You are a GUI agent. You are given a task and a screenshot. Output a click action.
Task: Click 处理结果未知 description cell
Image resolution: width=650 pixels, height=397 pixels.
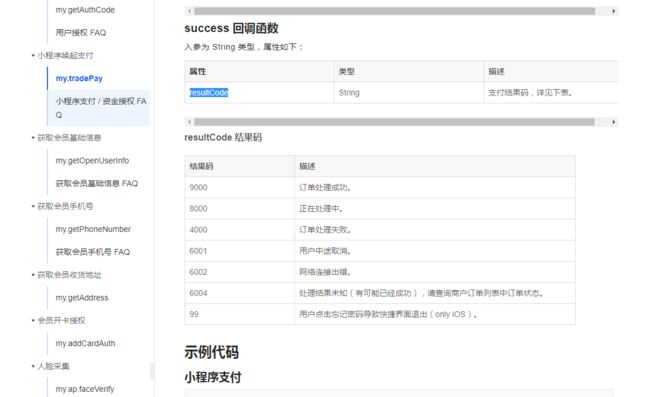coord(435,293)
